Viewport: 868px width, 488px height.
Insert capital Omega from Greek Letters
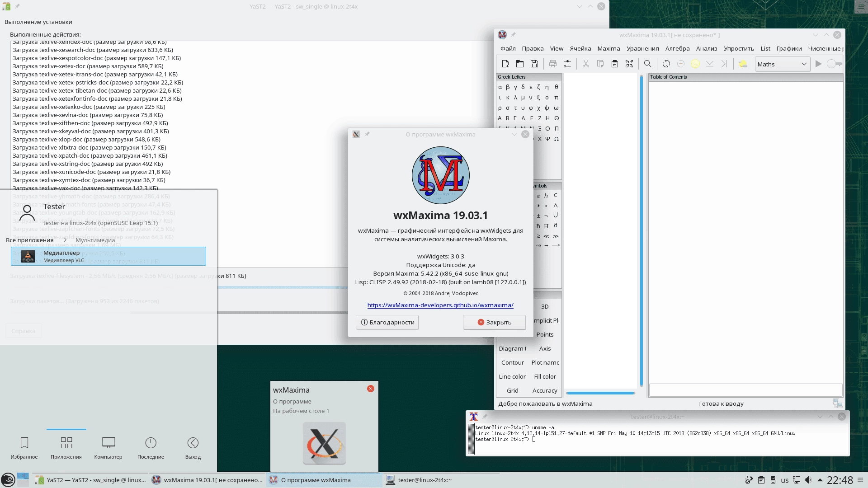click(556, 139)
